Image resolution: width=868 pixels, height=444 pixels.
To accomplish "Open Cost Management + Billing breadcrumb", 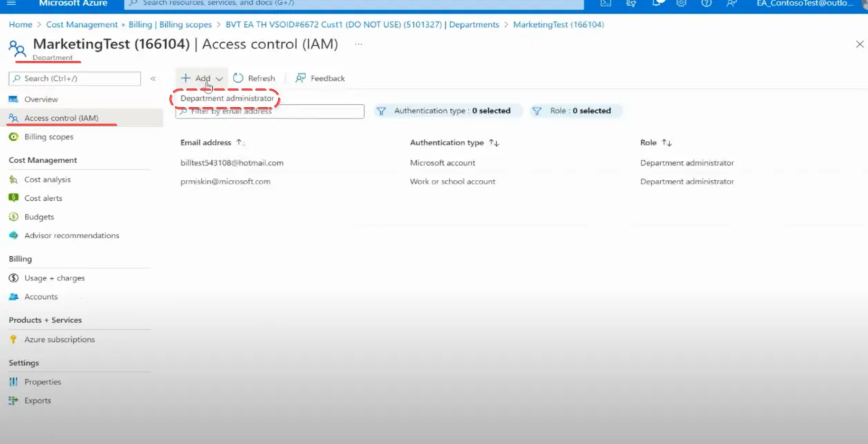I will click(x=129, y=24).
